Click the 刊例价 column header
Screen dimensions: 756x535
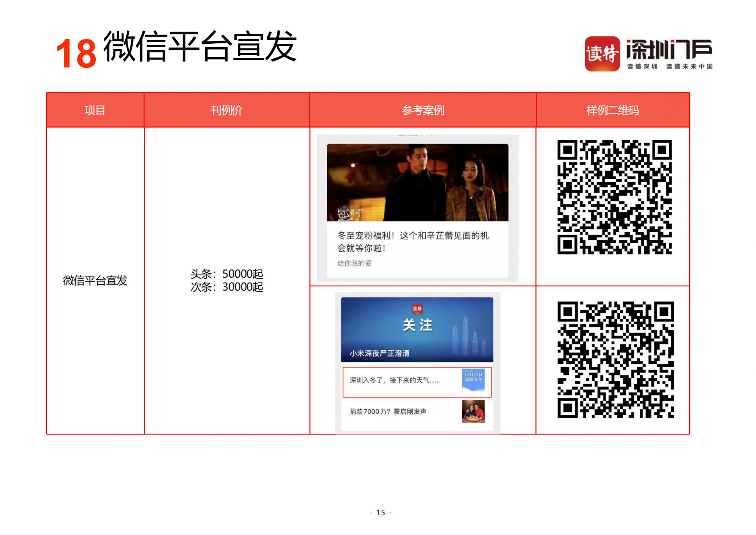tap(226, 110)
